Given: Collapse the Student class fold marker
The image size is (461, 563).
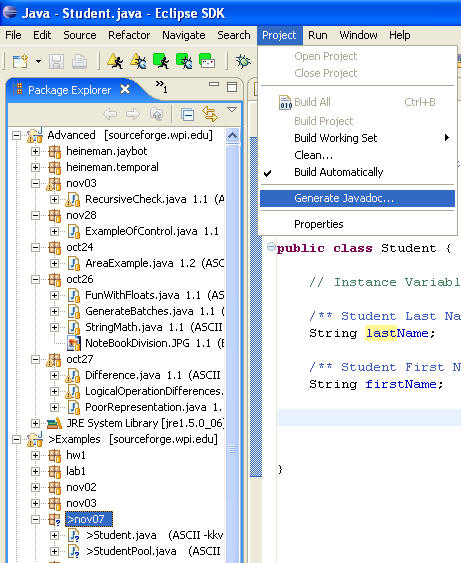Looking at the screenshot, I should [x=271, y=247].
